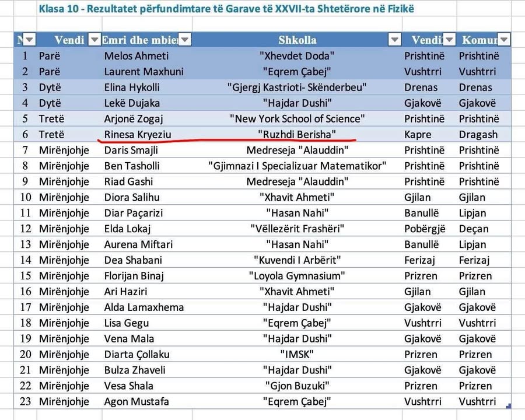
Task: Click the "Loyola Gymnasium" cell
Action: (297, 276)
